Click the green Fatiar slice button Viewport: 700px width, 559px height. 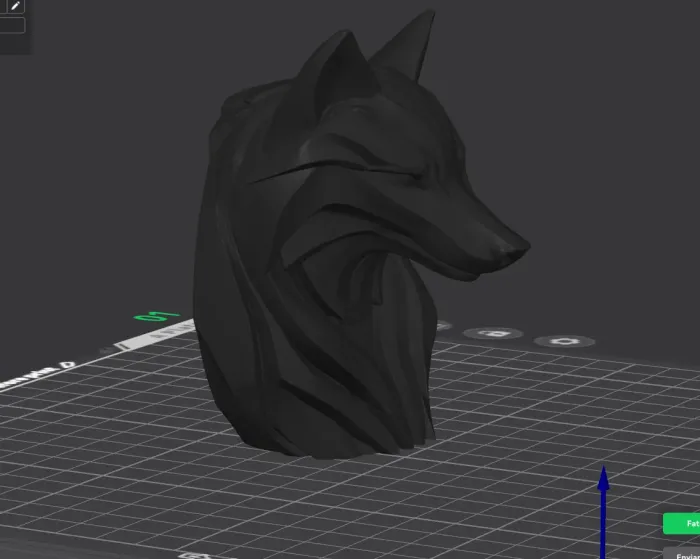click(683, 523)
